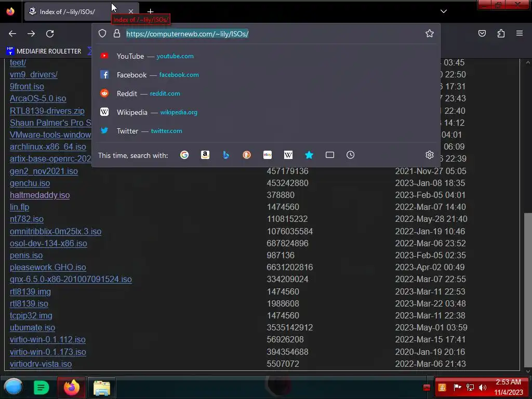Download haltmedaddy.iso
The width and height of the screenshot is (532, 399).
click(x=39, y=195)
